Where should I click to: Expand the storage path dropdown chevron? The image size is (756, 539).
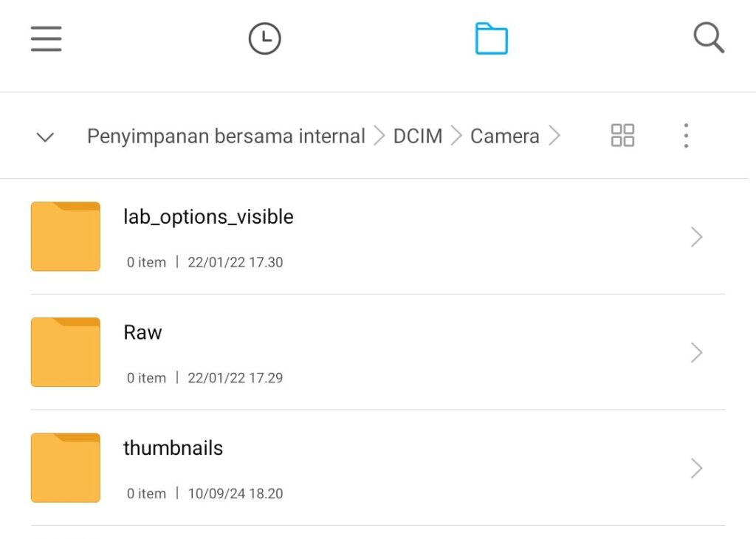tap(46, 137)
